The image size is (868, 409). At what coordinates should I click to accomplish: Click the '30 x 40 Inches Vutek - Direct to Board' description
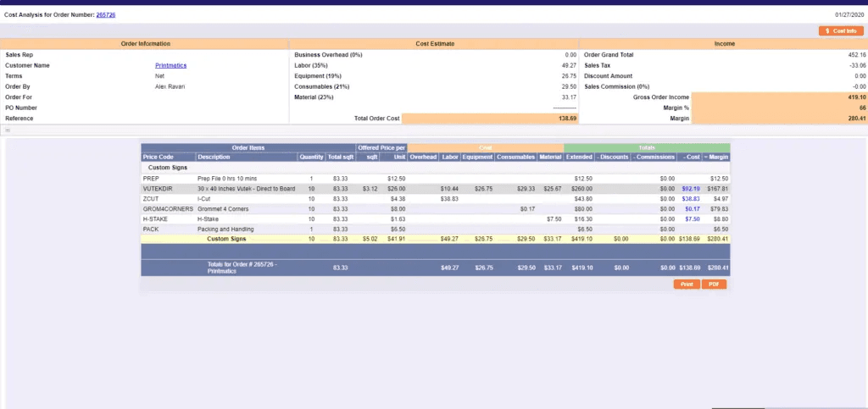[x=247, y=189]
